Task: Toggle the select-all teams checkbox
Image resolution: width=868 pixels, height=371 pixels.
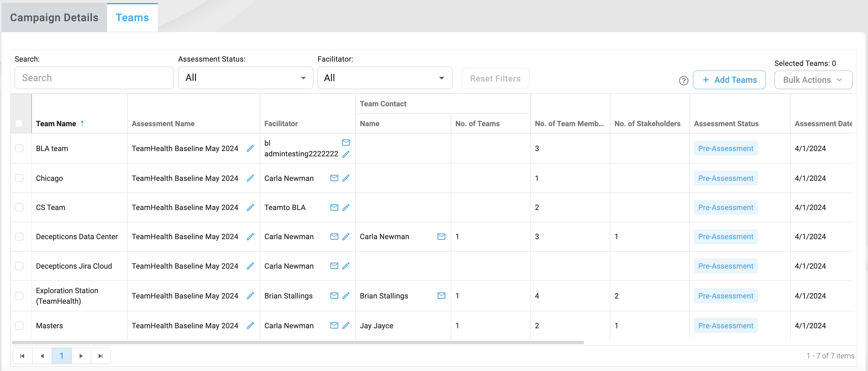Action: click(19, 123)
